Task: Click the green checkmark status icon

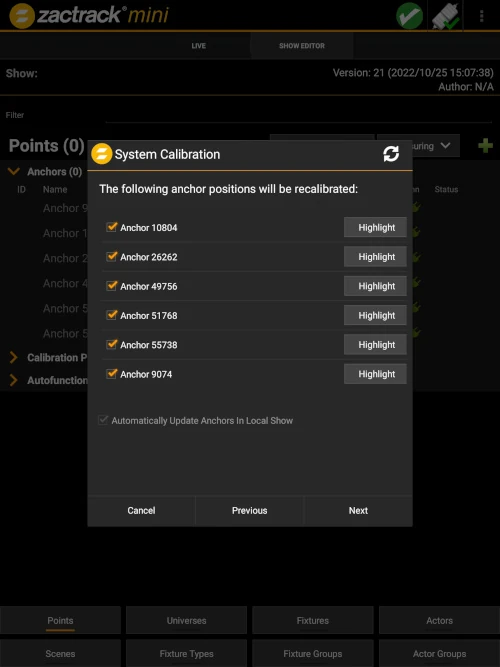Action: click(409, 16)
